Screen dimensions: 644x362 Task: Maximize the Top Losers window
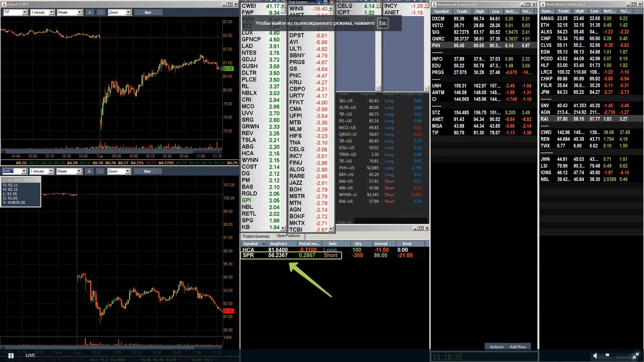point(325,2)
